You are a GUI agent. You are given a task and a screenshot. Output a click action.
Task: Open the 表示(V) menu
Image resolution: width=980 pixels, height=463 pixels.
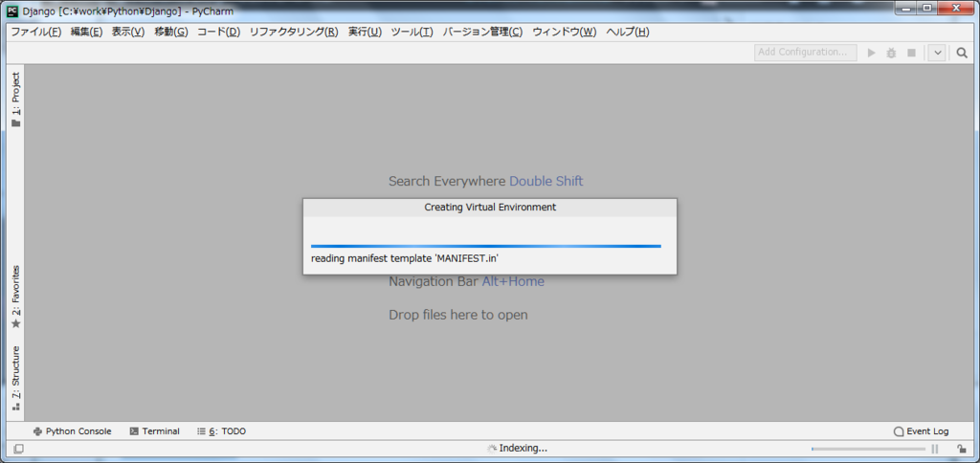(x=127, y=32)
